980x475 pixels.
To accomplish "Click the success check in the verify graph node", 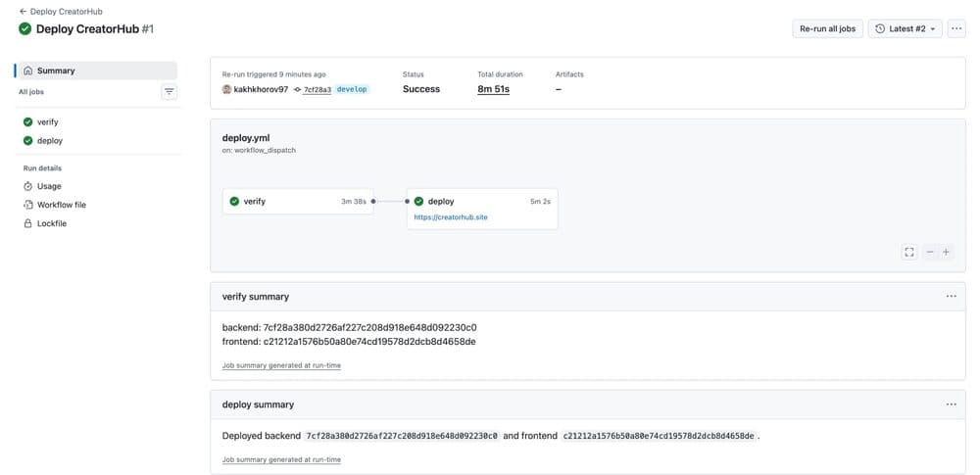I will click(234, 201).
